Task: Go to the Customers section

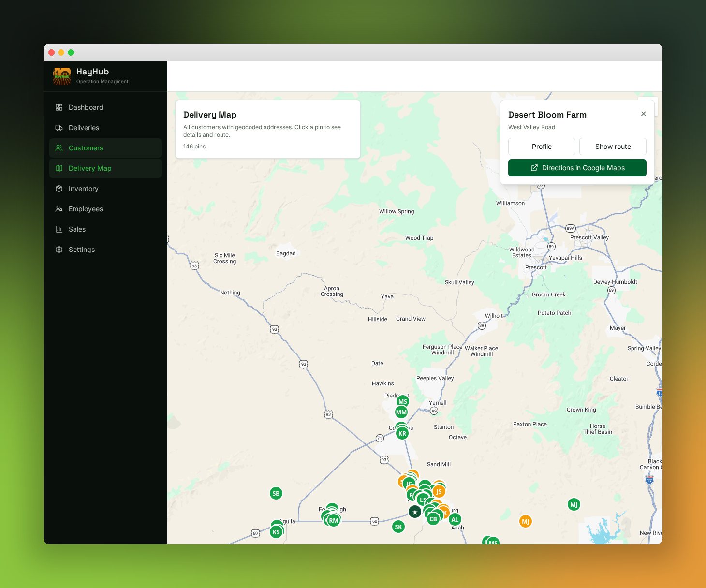Action: pyautogui.click(x=105, y=148)
